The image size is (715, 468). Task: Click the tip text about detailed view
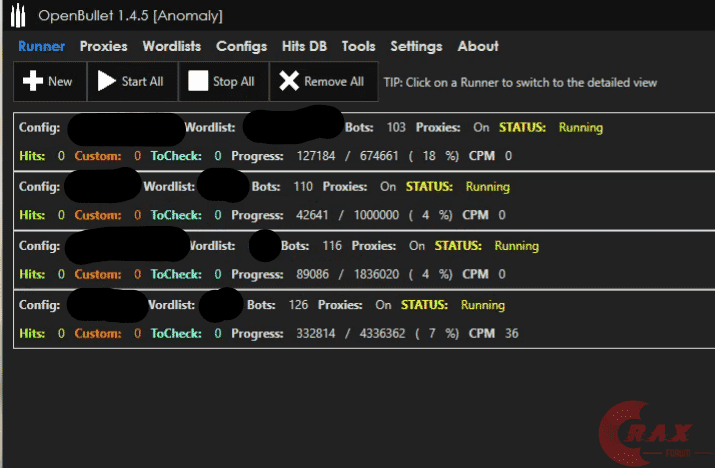(520, 83)
